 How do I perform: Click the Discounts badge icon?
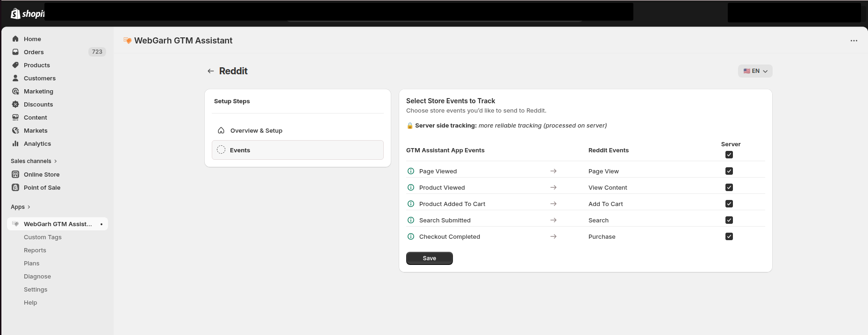click(x=15, y=104)
